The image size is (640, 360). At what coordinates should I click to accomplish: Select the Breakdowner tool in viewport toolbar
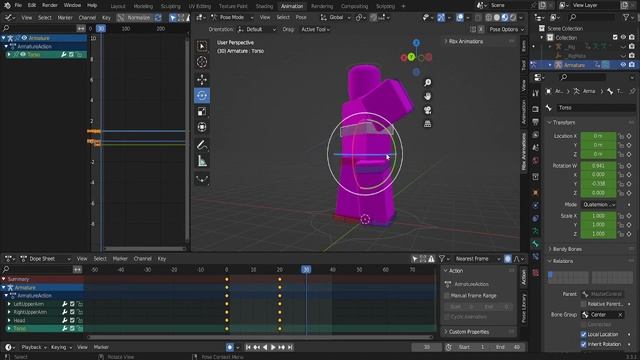pyautogui.click(x=202, y=179)
